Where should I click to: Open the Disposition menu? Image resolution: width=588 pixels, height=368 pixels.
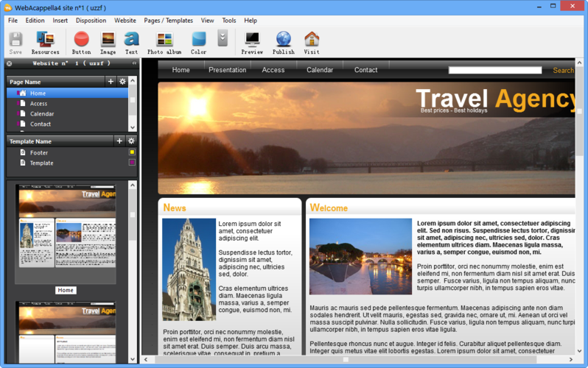tap(91, 21)
